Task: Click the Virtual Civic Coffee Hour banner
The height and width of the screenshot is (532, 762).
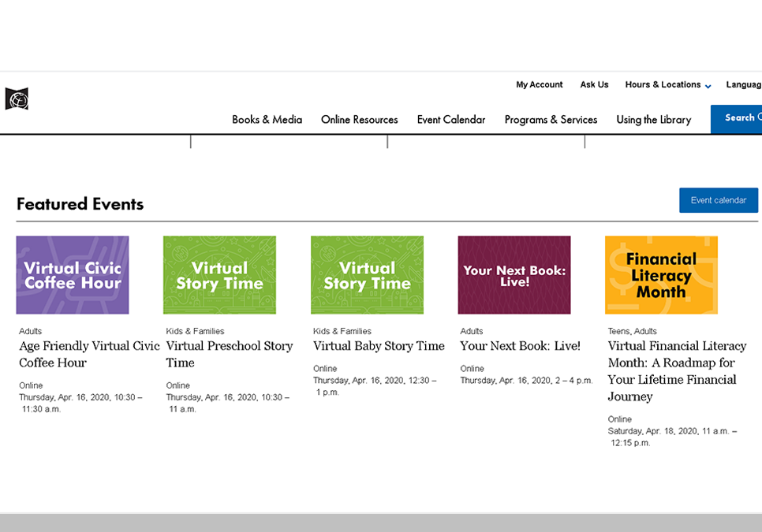Action: tap(72, 274)
